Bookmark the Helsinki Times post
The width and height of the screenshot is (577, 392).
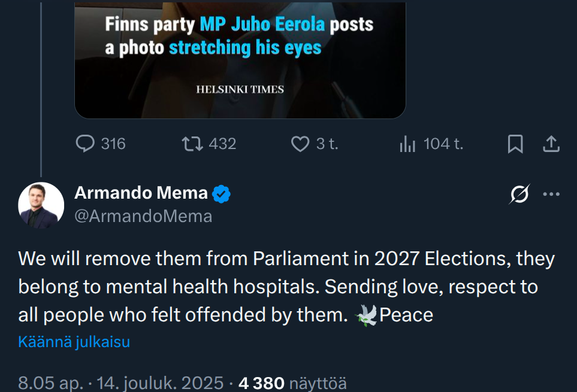(515, 144)
